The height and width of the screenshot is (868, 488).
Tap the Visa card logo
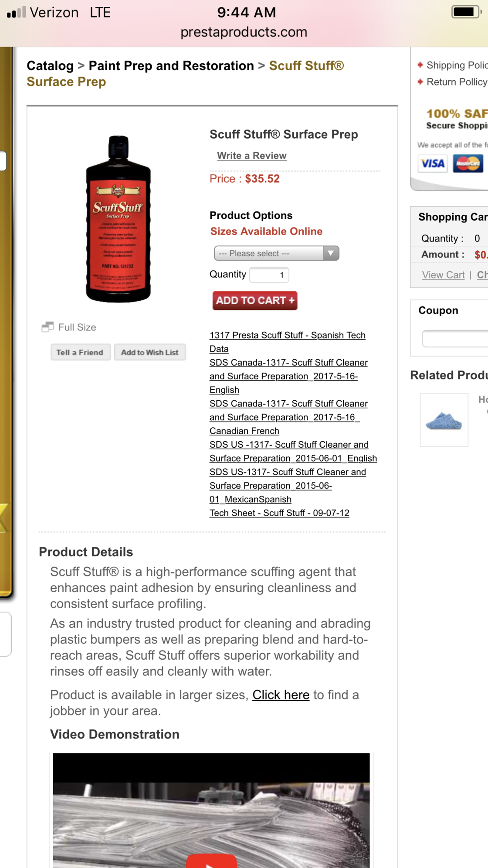(433, 164)
